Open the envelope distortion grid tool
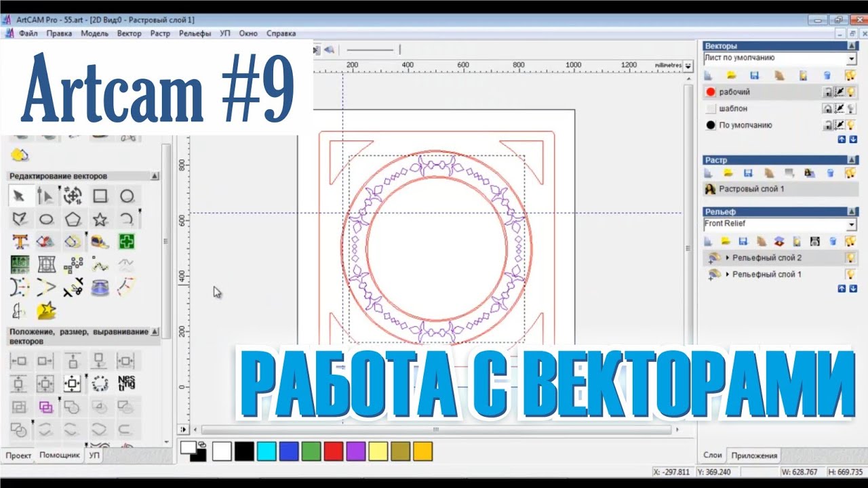The image size is (868, 488). tap(46, 264)
